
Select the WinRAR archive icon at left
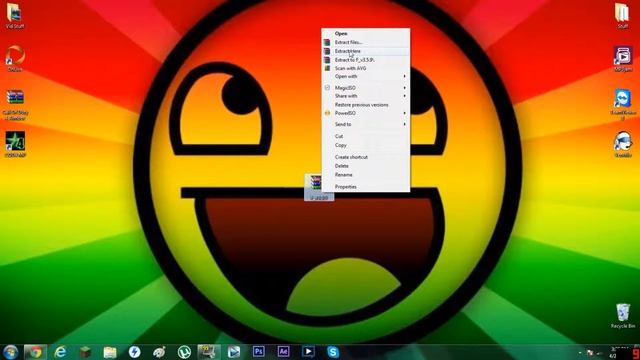[x=16, y=104]
